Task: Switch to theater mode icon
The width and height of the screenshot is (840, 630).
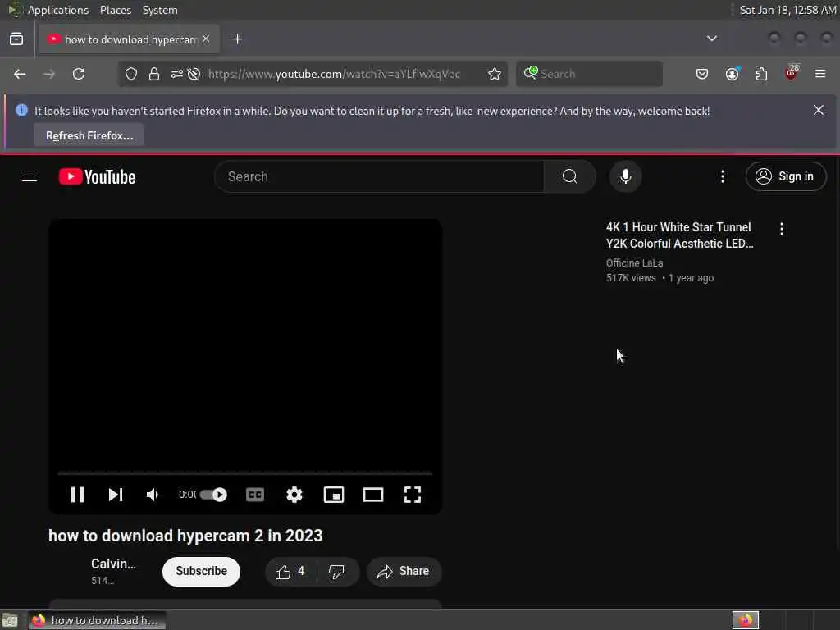Action: click(373, 495)
